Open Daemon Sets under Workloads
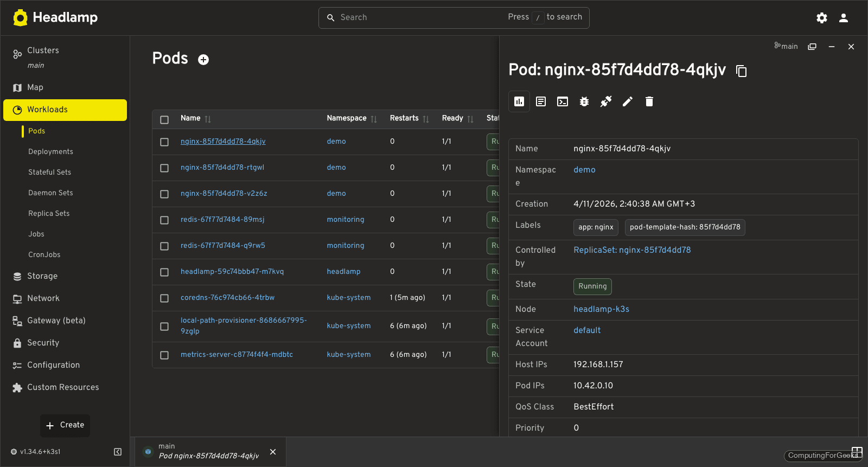This screenshot has width=868, height=467. point(50,193)
